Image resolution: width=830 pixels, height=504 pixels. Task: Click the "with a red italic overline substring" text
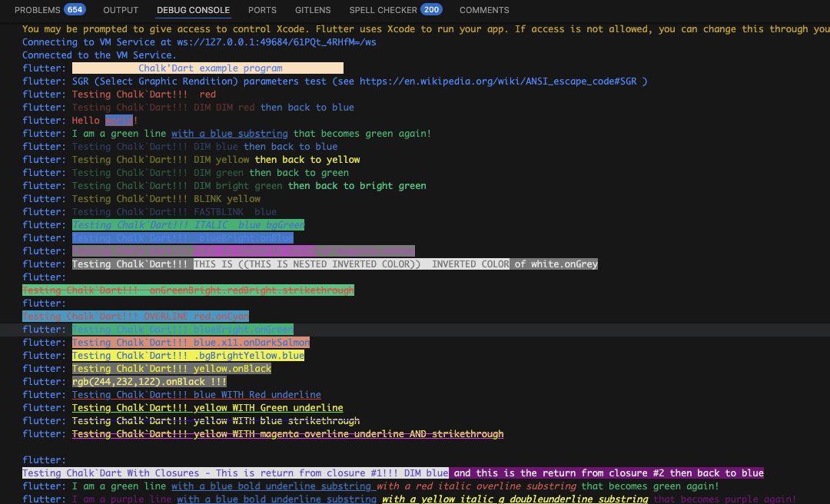tap(476, 486)
